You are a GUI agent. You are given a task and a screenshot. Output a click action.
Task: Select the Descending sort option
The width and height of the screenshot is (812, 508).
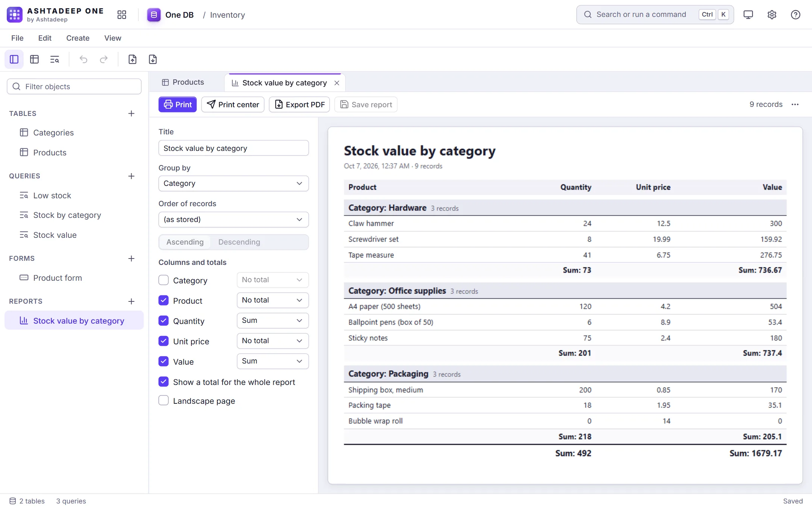click(x=239, y=242)
